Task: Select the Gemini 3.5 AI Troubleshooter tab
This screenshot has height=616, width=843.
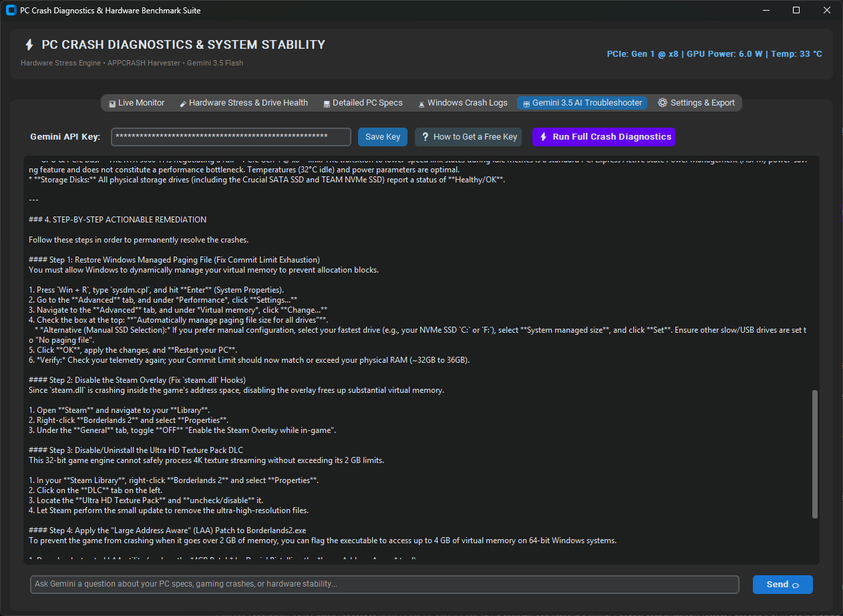Action: coord(582,103)
